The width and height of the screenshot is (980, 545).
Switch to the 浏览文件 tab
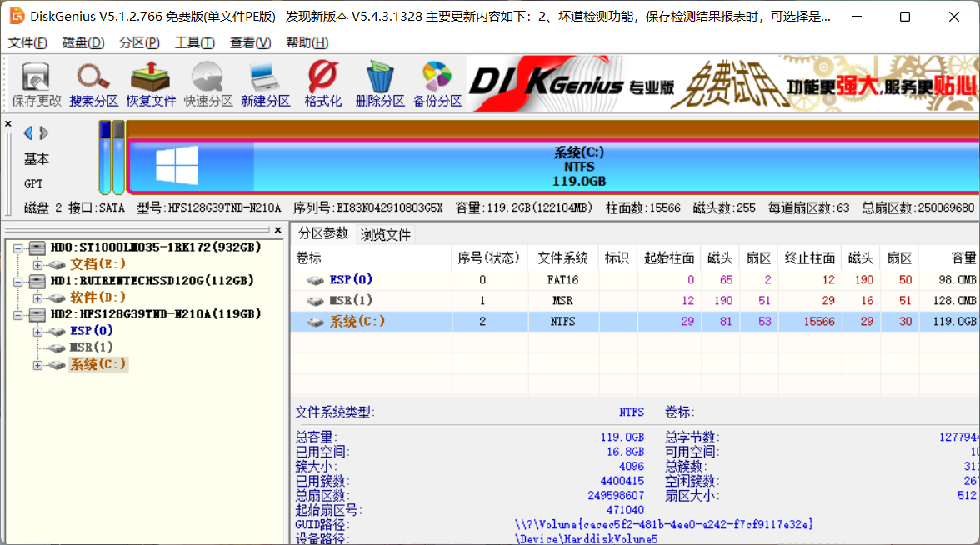385,234
